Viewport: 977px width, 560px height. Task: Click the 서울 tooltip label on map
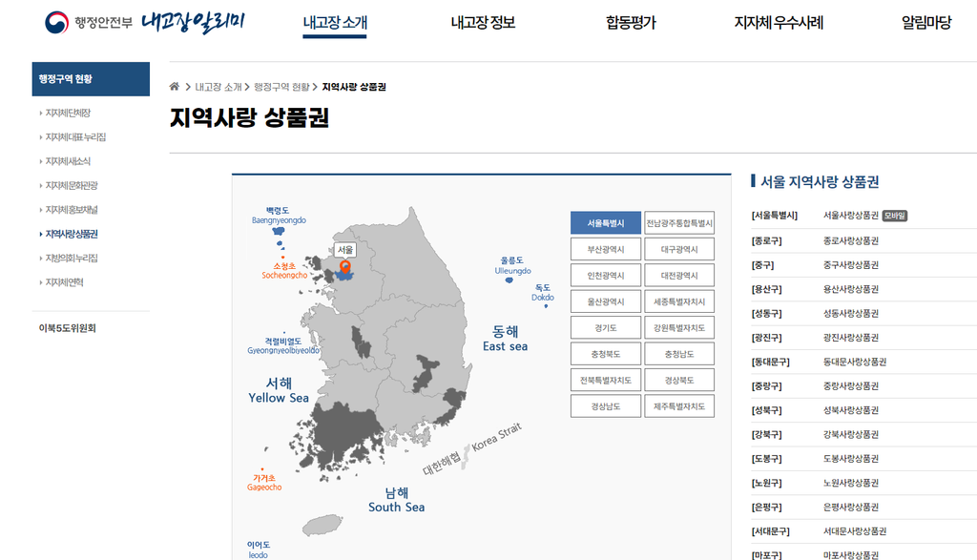point(344,250)
